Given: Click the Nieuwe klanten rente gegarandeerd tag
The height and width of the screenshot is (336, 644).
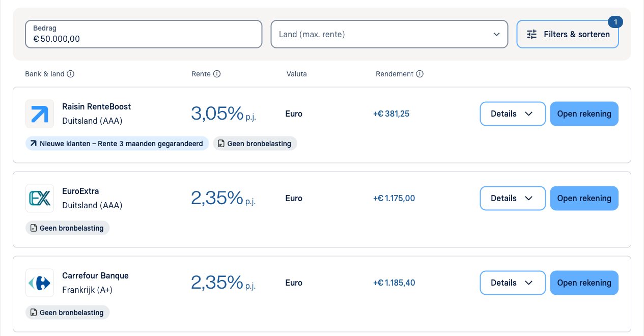Looking at the screenshot, I should [x=117, y=144].
